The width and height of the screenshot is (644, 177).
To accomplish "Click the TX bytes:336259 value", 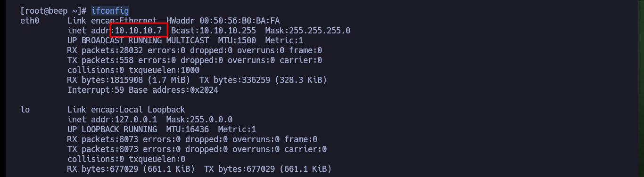I will pos(235,80).
